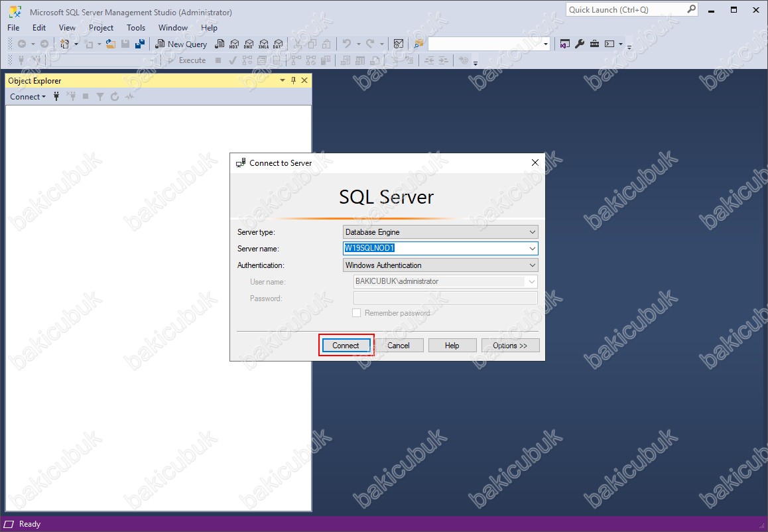Expand the New Project dropdown arrow

[x=76, y=44]
